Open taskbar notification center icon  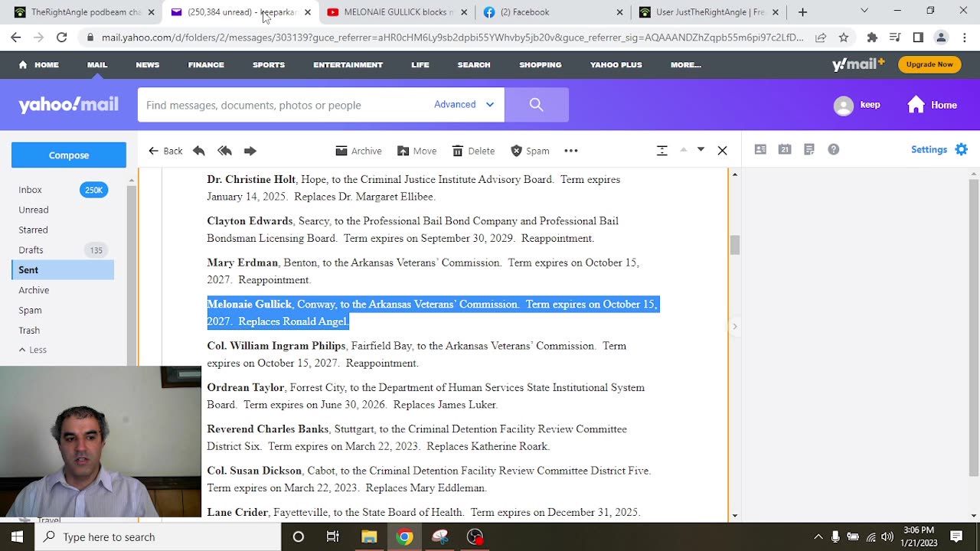956,536
